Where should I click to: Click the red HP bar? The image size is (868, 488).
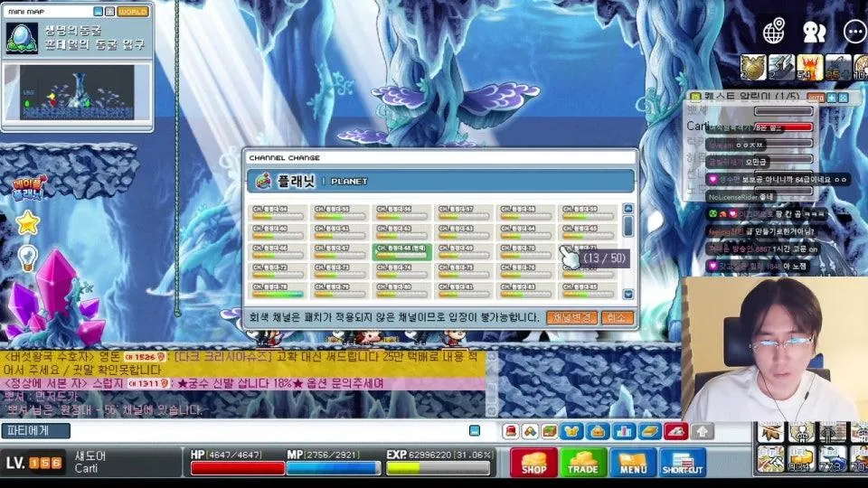[x=237, y=468]
